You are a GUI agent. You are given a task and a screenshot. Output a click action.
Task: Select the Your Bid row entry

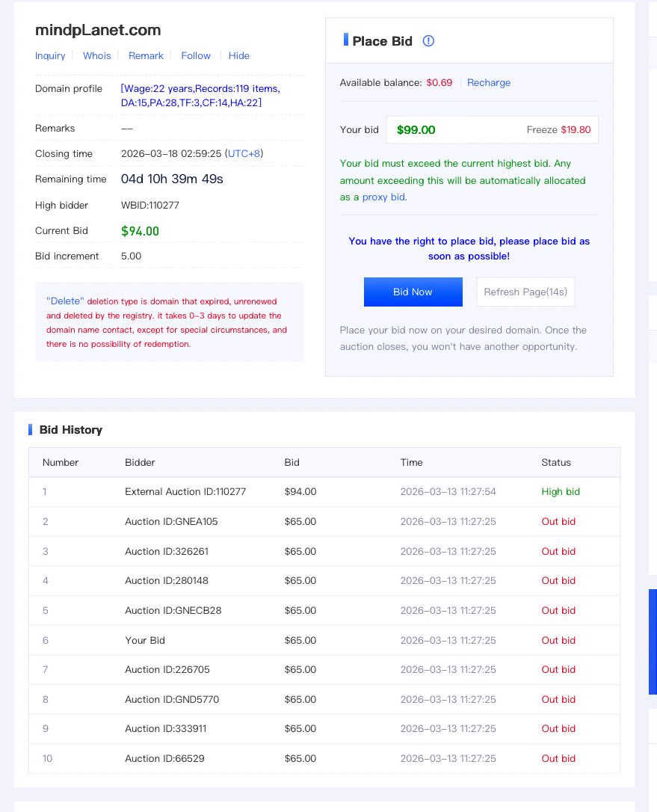(145, 641)
